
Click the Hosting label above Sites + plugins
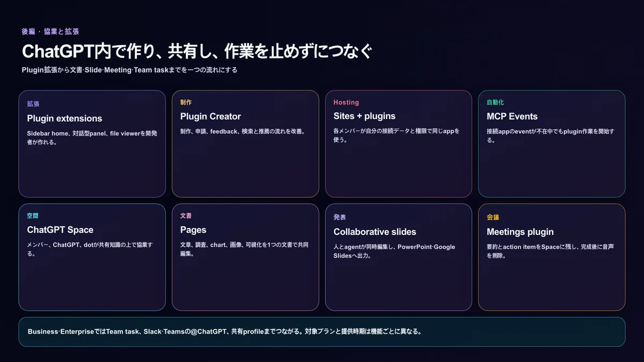(x=346, y=102)
